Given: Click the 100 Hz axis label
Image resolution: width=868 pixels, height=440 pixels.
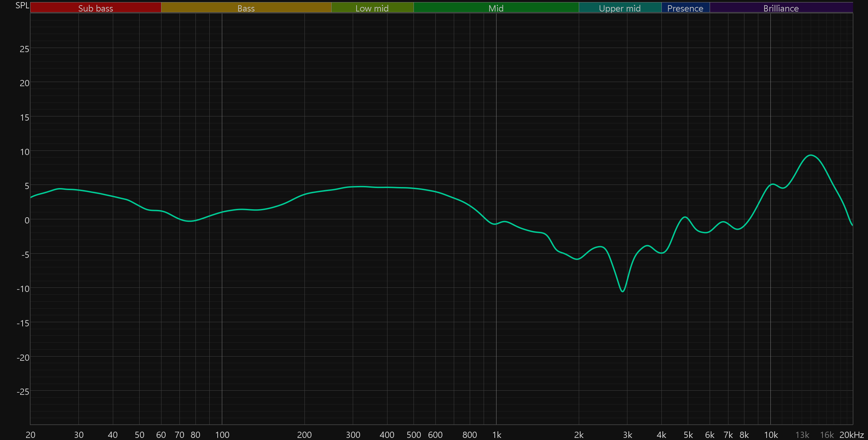Looking at the screenshot, I should (222, 435).
